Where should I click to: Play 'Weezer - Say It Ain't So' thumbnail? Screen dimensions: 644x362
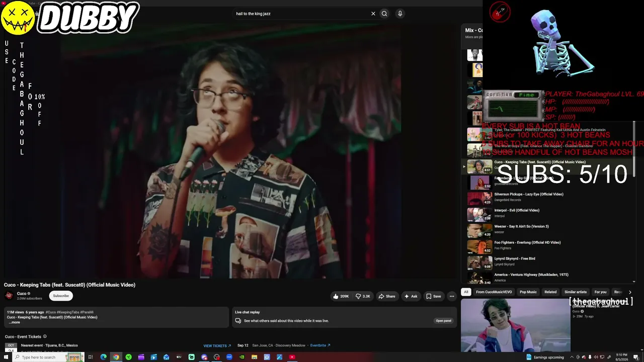479,230
